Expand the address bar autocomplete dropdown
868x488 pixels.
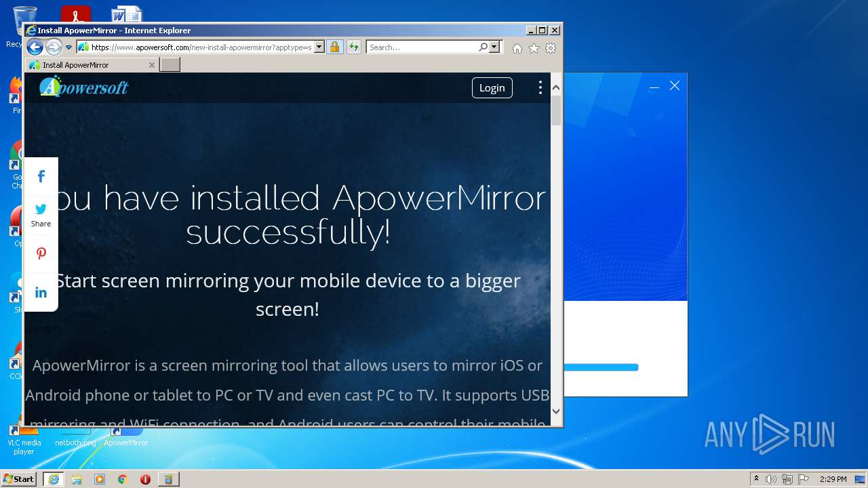319,47
